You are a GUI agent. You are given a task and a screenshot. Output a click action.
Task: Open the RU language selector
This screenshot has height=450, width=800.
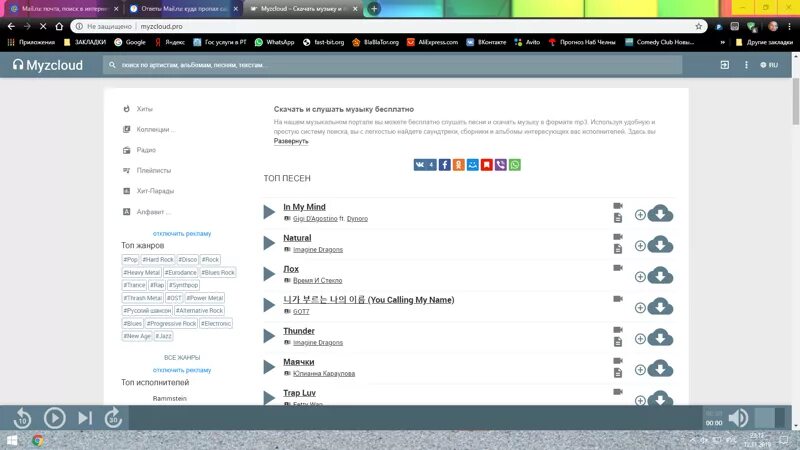(769, 65)
